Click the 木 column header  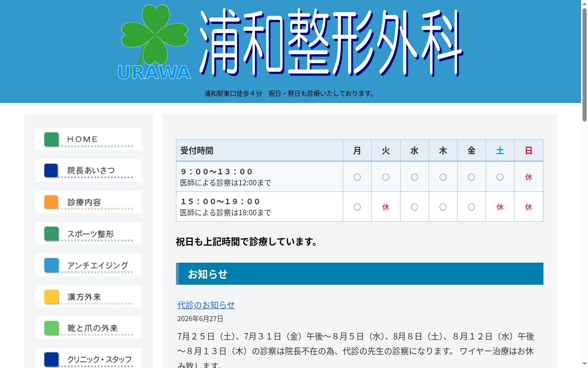tap(443, 150)
